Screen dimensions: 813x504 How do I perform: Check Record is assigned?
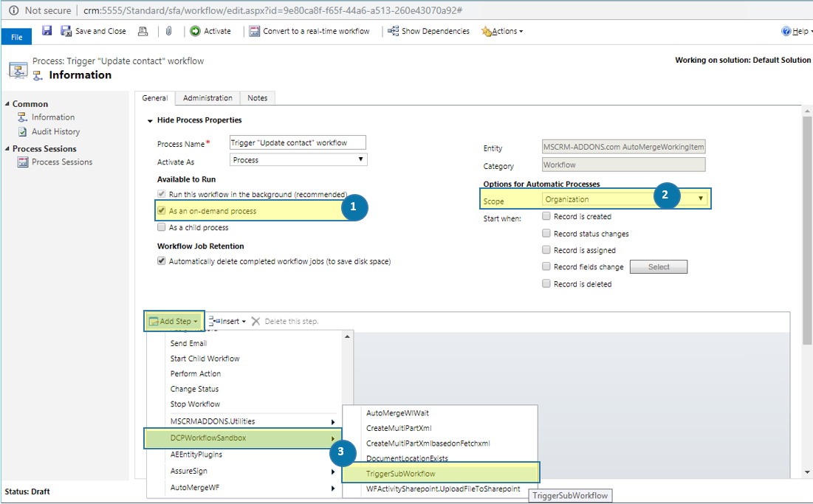pyautogui.click(x=546, y=249)
